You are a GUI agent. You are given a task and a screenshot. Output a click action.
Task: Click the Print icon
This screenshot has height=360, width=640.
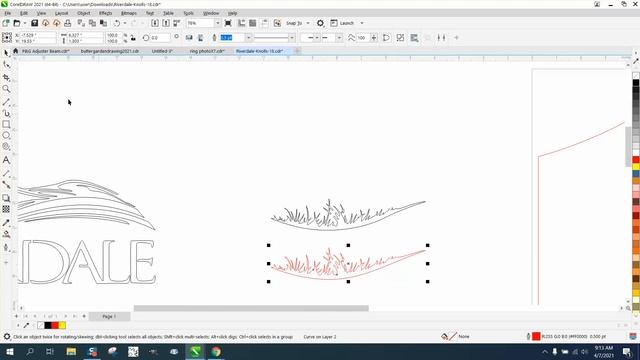pyautogui.click(x=67, y=23)
